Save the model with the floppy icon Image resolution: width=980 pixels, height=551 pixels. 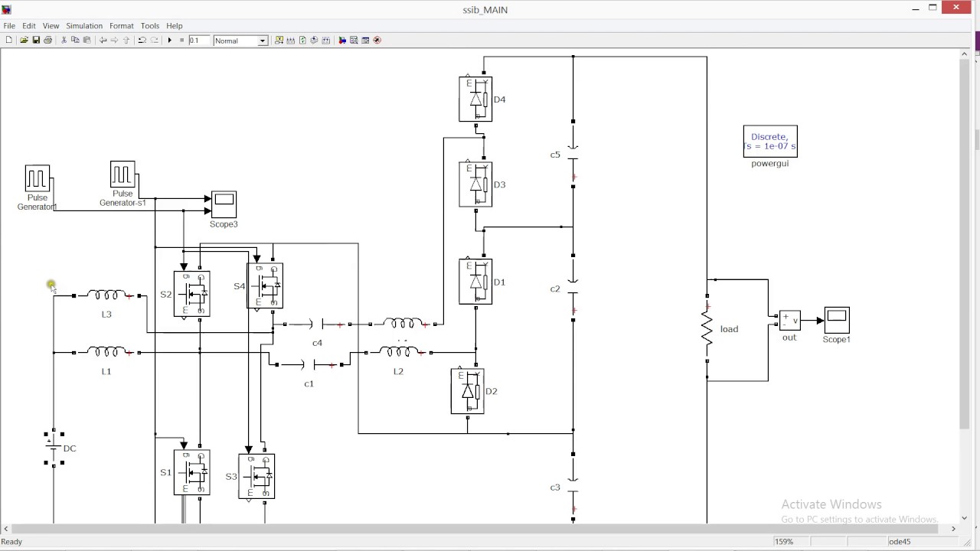(x=36, y=40)
